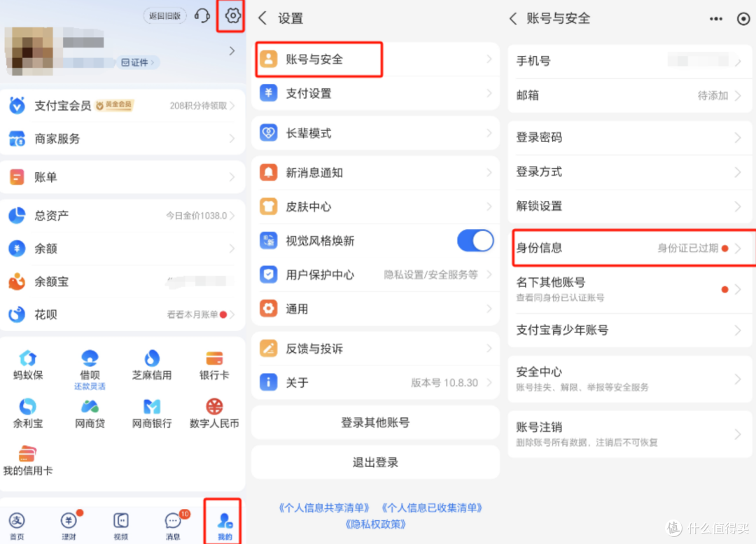
Task: Open 关于 about info icon
Action: point(269,382)
